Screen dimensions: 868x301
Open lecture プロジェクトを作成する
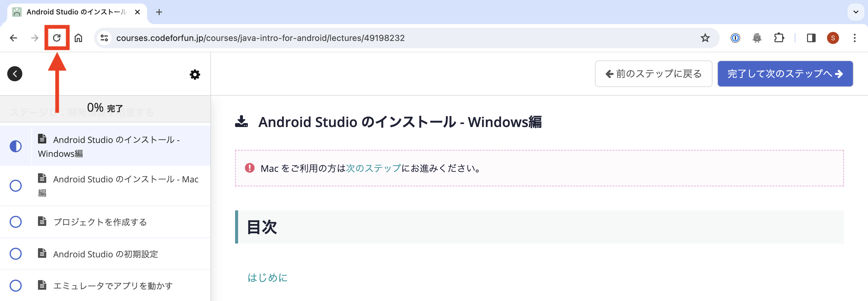(100, 222)
